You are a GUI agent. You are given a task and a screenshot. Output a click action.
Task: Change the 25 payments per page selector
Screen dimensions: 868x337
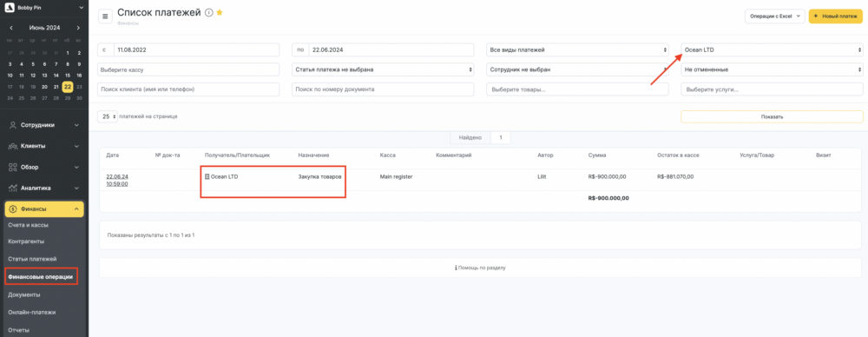click(x=108, y=116)
